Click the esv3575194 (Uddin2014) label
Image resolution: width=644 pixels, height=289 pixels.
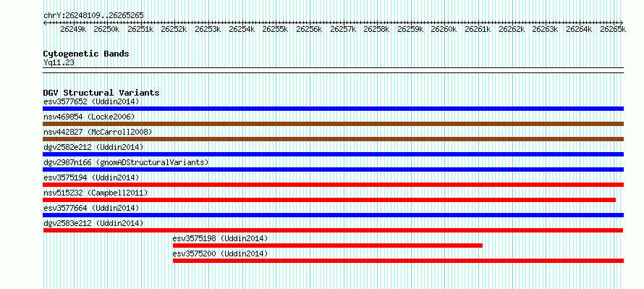pos(91,177)
